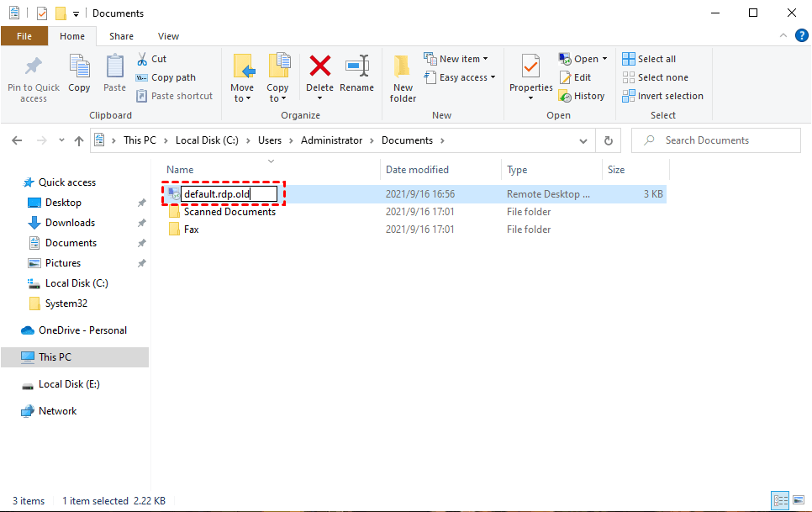This screenshot has width=812, height=512.
Task: Click Invert selection
Action: (x=663, y=97)
